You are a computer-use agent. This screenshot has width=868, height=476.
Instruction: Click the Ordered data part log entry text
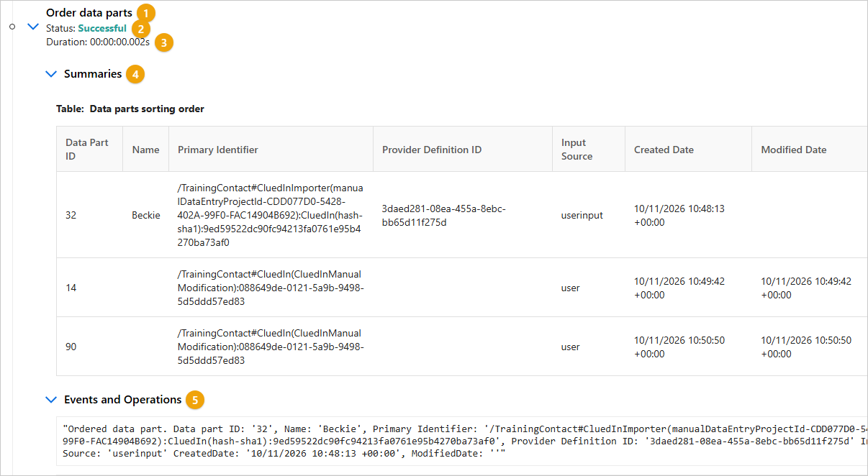pos(462,441)
